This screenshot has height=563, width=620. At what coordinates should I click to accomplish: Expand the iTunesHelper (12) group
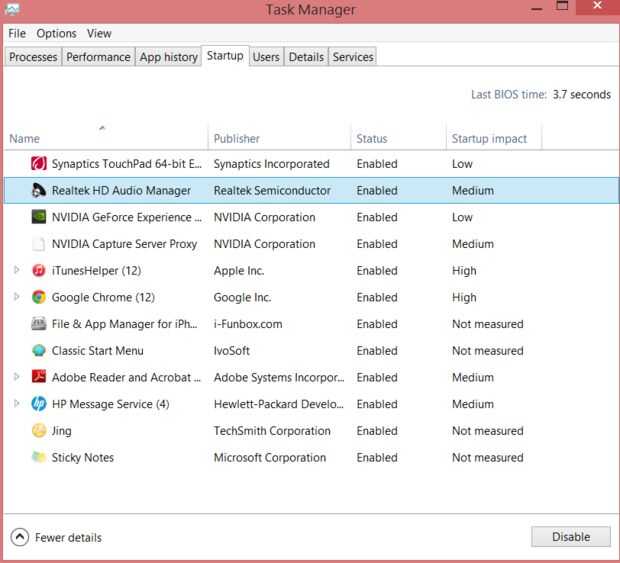pos(17,270)
